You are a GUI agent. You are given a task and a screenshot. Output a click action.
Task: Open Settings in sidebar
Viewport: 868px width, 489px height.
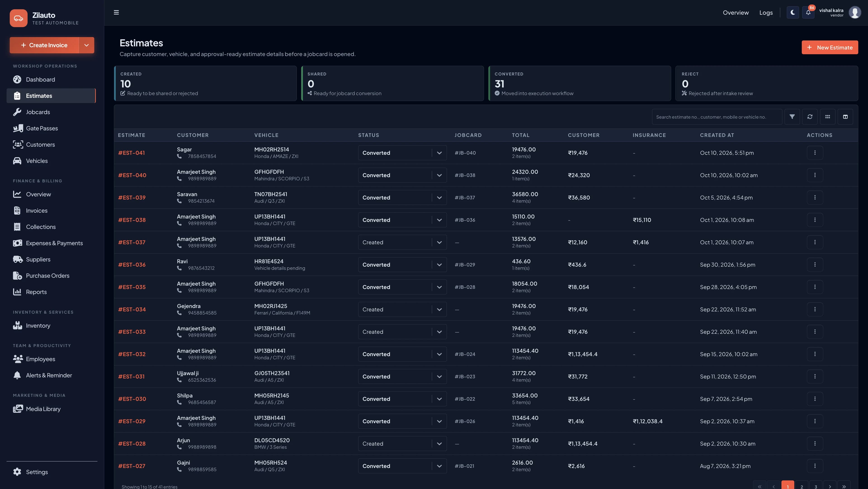pos(51,472)
